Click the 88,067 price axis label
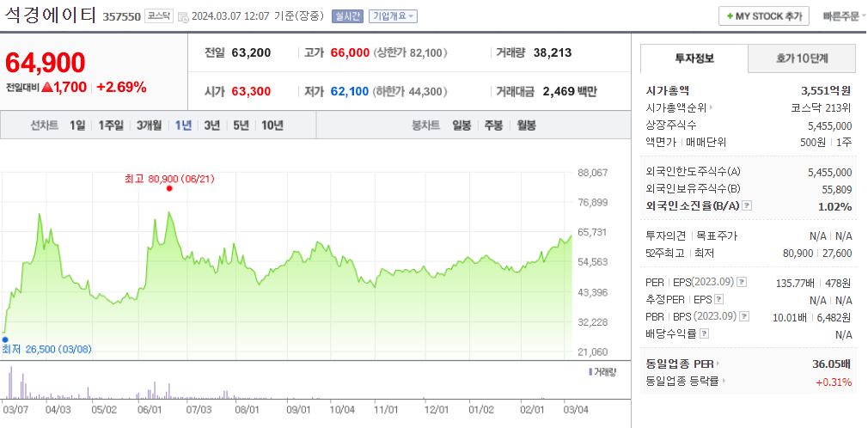The image size is (868, 428). click(592, 173)
